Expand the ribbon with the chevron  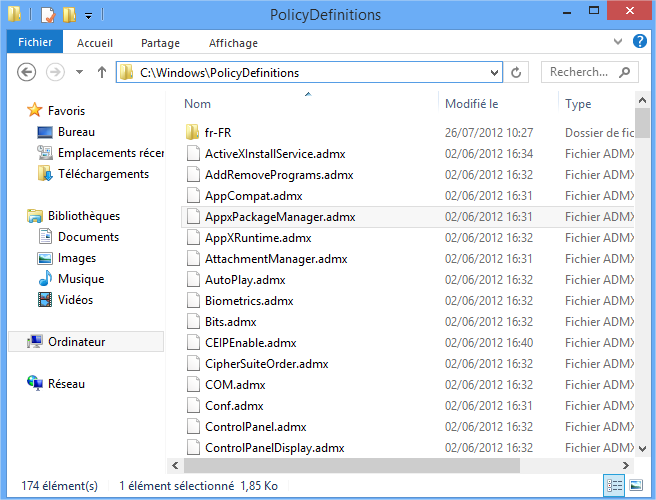[618, 41]
